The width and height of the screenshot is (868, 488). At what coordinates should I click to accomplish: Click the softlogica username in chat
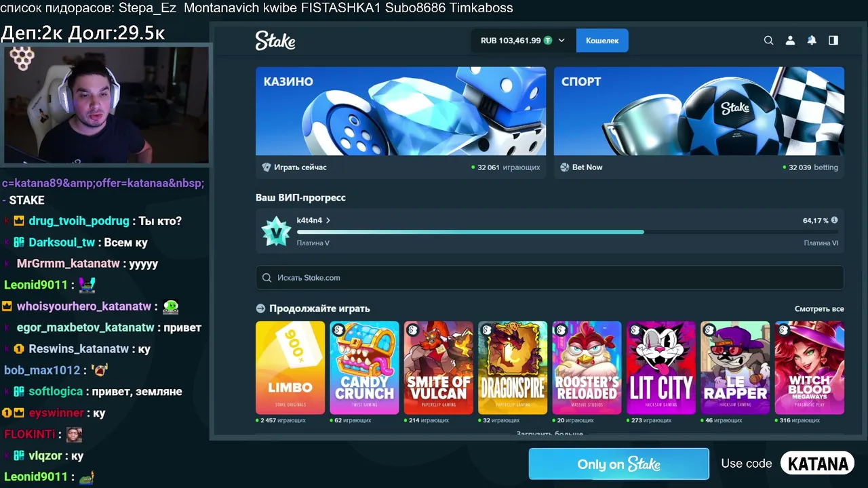pos(56,392)
